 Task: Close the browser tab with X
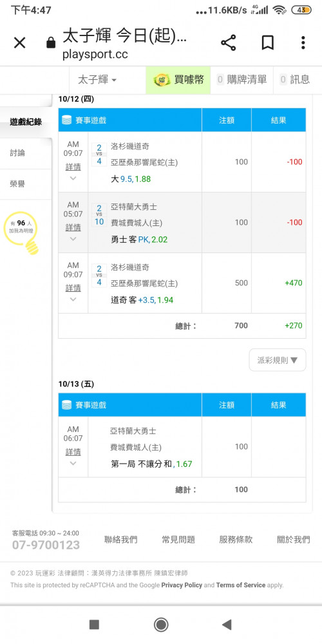click(20, 43)
